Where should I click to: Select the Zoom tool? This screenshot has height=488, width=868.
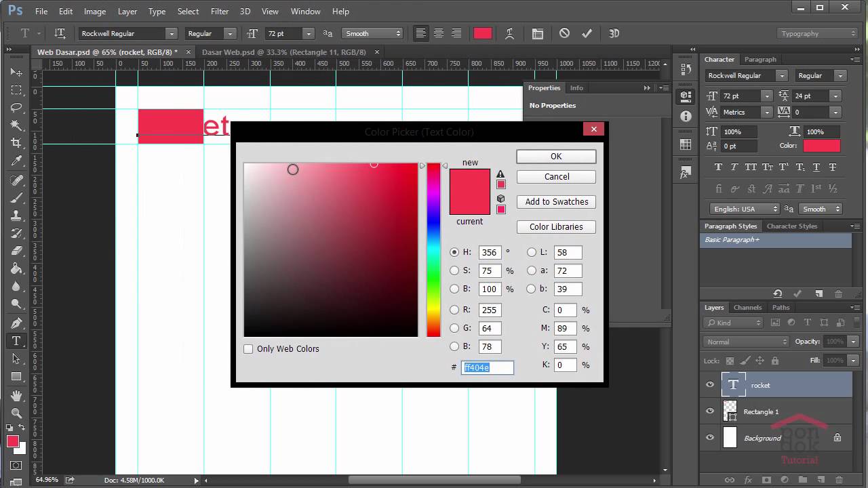point(16,413)
